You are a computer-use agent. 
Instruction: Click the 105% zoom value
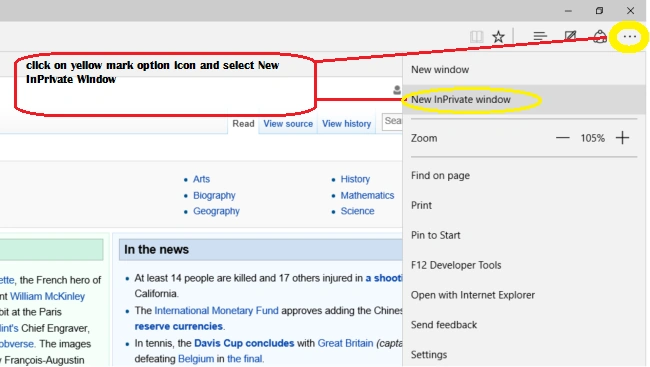592,138
